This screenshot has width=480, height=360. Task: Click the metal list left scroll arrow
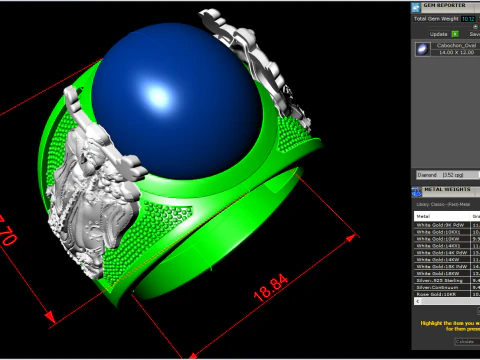pyautogui.click(x=418, y=301)
